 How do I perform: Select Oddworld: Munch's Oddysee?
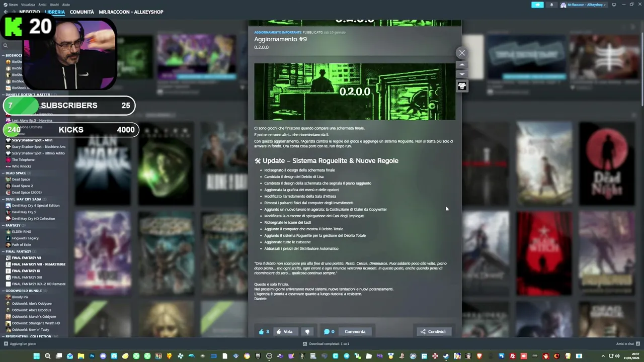tap(34, 317)
